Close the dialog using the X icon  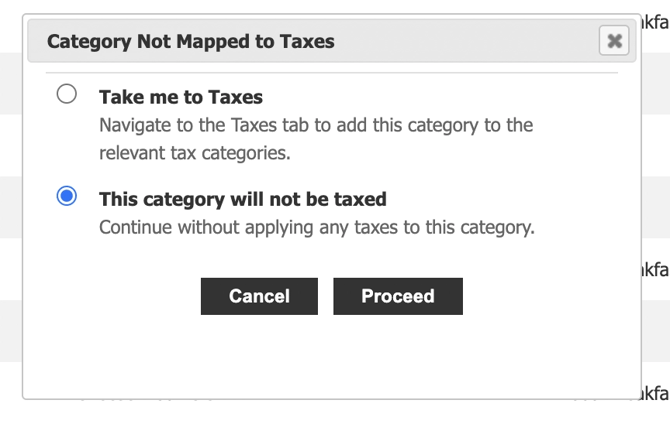click(614, 41)
